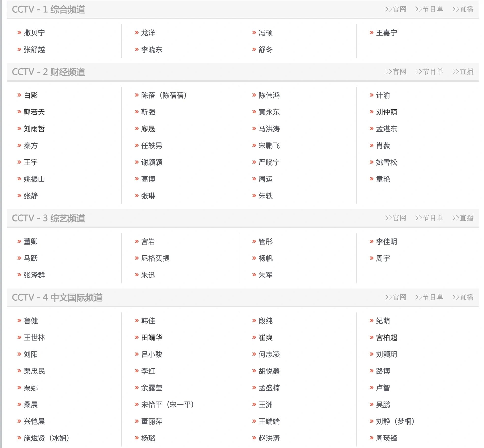Select host 刘雨哲

click(34, 129)
